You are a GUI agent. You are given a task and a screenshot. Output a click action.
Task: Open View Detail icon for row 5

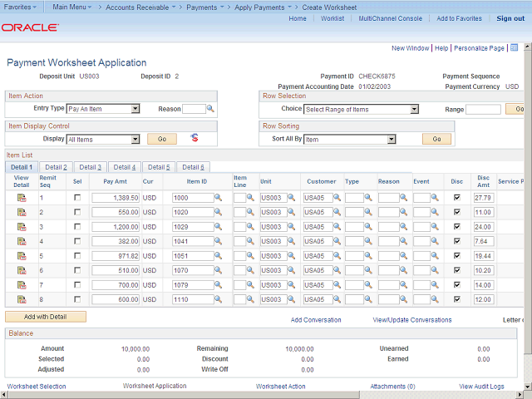point(22,256)
